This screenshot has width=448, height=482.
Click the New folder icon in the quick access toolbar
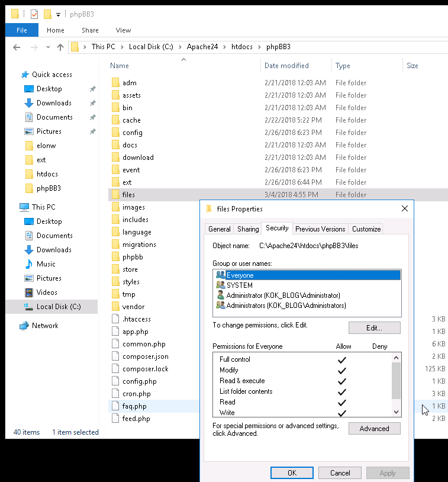pyautogui.click(x=47, y=14)
